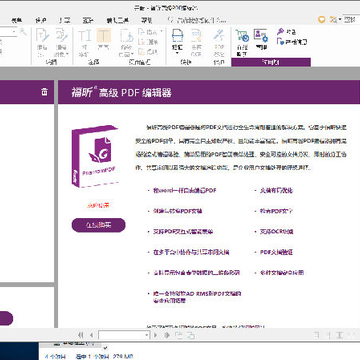
Task: Switch to the 辅助工具 ribbon tab
Action: point(117,20)
